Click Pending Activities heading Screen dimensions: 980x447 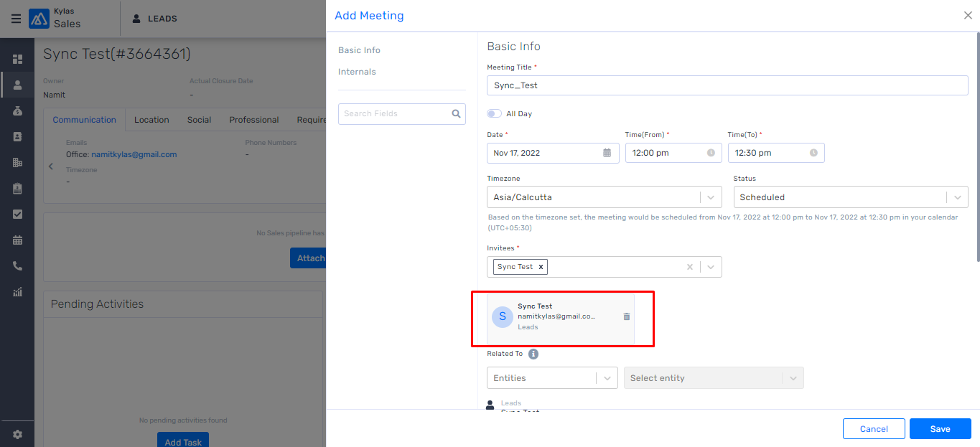[97, 304]
